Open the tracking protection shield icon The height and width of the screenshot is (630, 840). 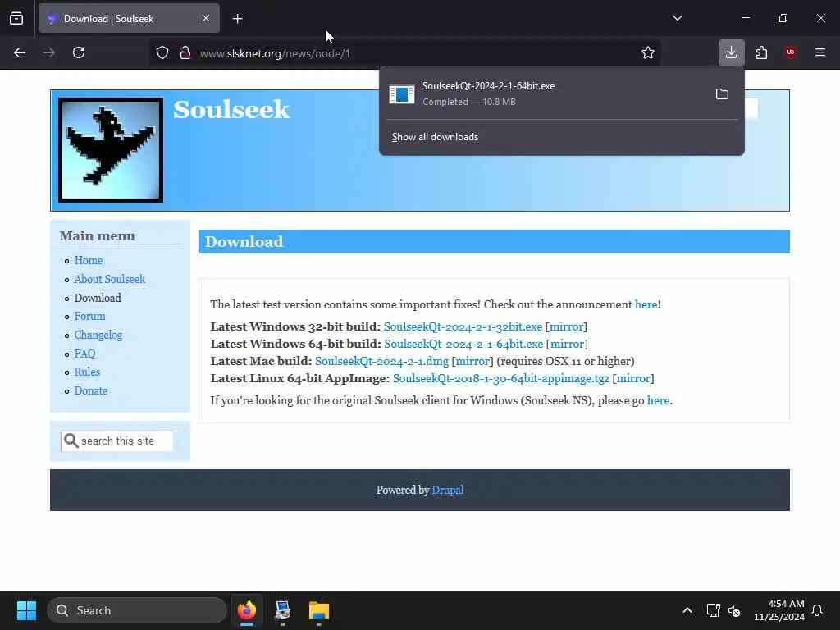coord(162,52)
